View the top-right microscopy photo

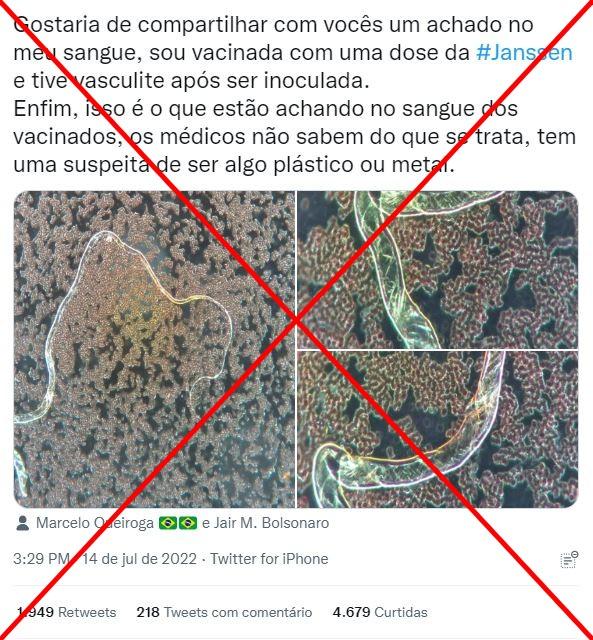pyautogui.click(x=438, y=270)
